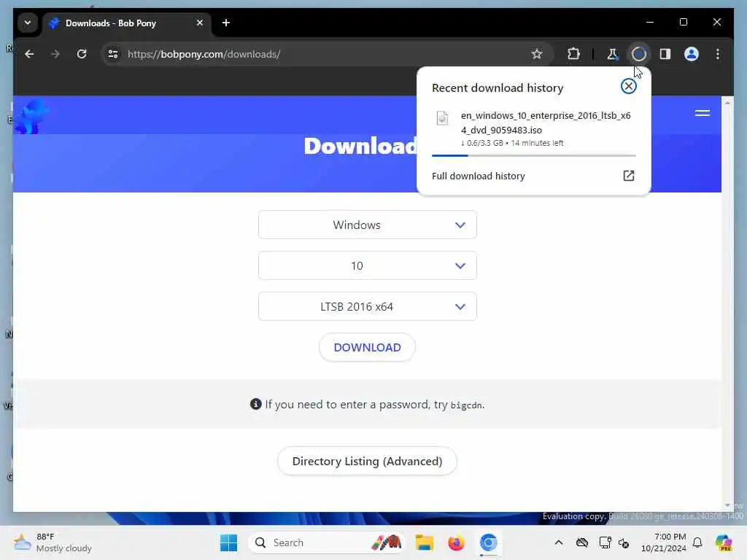Click the DOWNLOAD button
The width and height of the screenshot is (747, 560).
[x=368, y=348]
